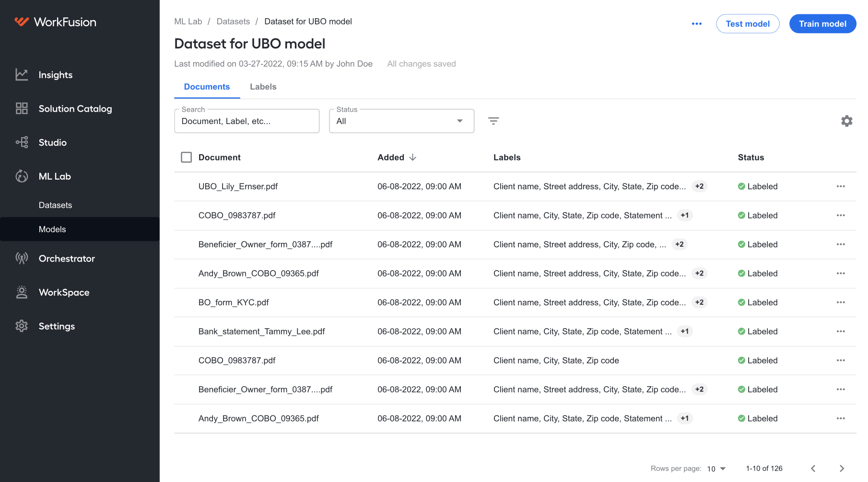Click the Search input field

point(246,121)
